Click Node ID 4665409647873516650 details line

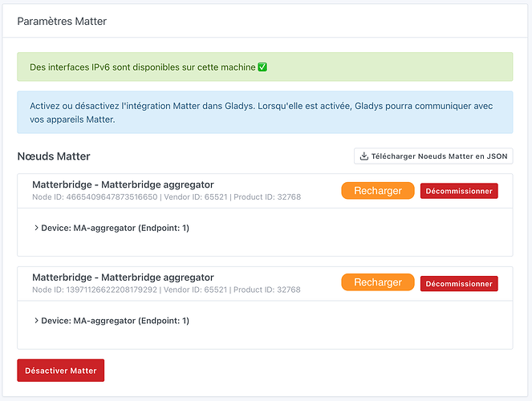[x=166, y=196]
